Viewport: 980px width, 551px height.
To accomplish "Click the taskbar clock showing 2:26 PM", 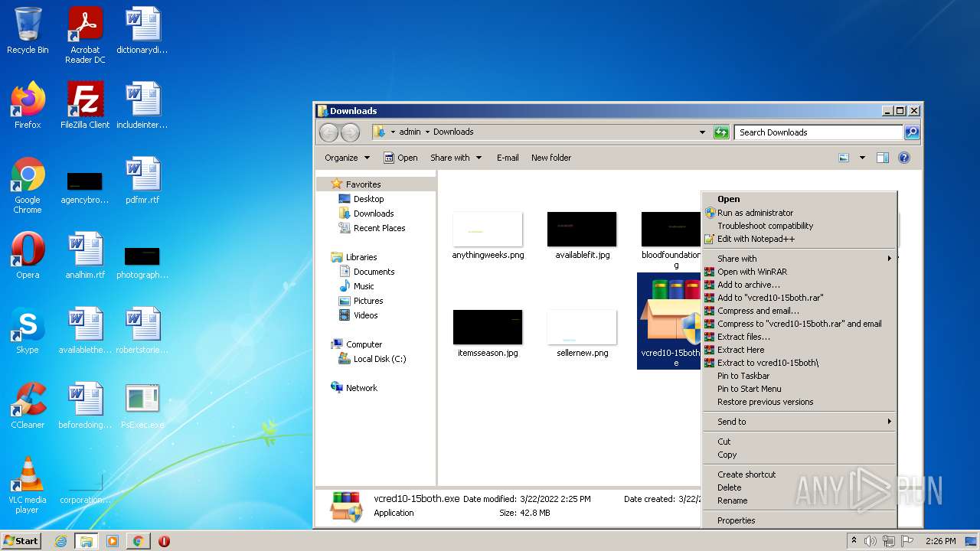I will click(941, 541).
